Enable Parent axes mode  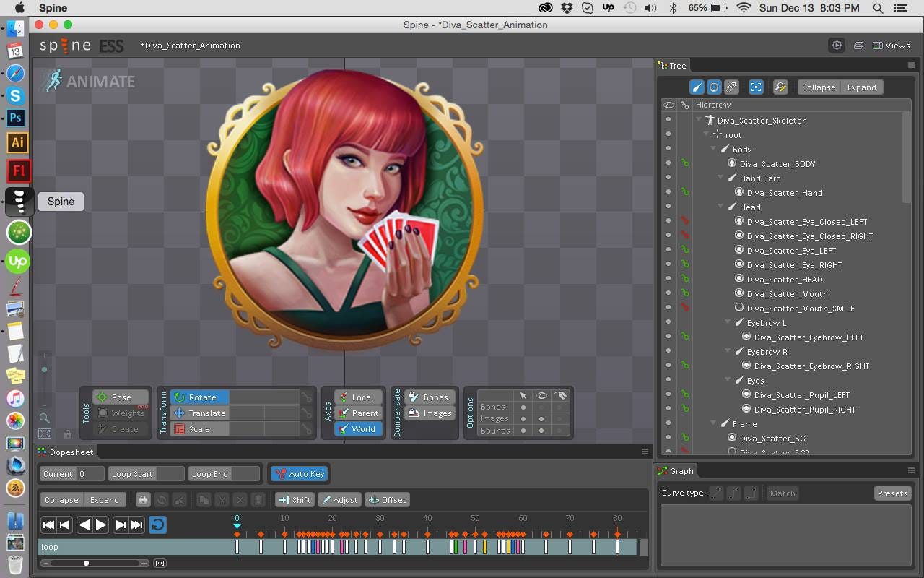[x=358, y=413]
